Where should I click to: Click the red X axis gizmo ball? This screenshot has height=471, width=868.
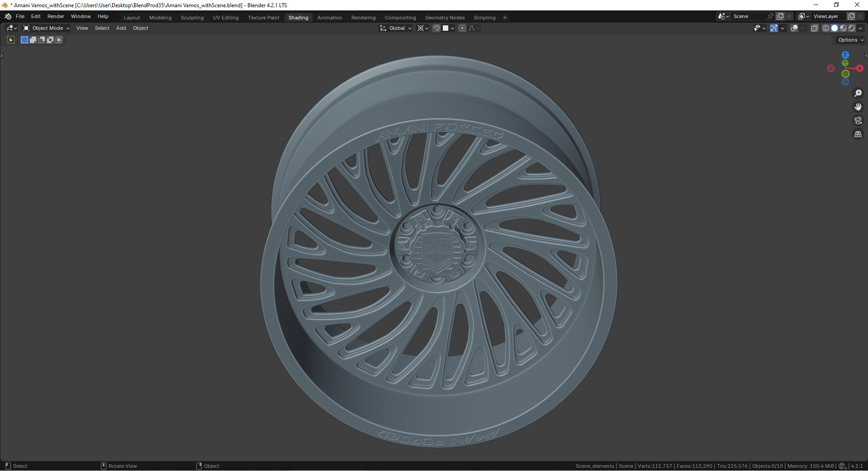(x=860, y=68)
